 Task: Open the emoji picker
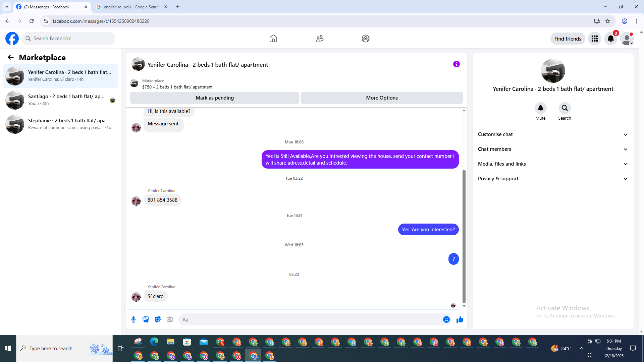click(446, 319)
